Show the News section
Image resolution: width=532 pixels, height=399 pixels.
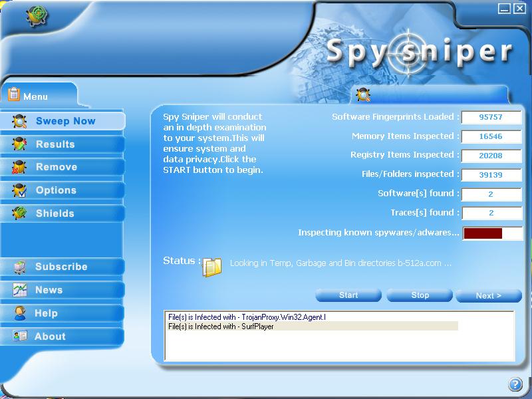tap(62, 290)
